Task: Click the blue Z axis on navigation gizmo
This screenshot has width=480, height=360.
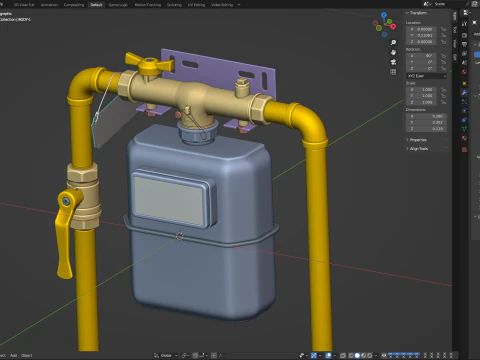Action: click(384, 15)
